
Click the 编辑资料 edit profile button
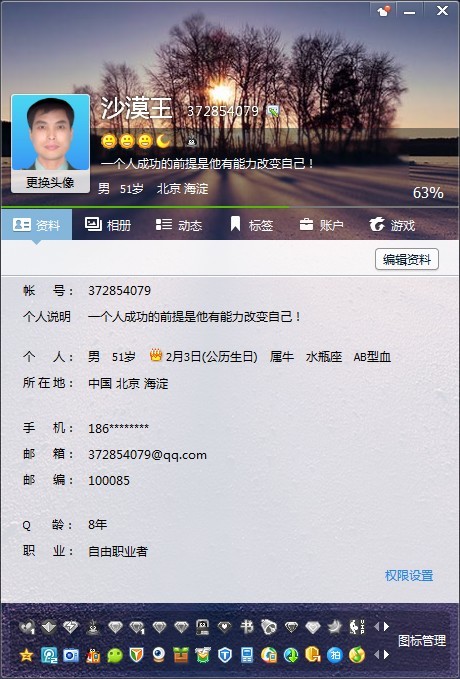click(x=407, y=259)
